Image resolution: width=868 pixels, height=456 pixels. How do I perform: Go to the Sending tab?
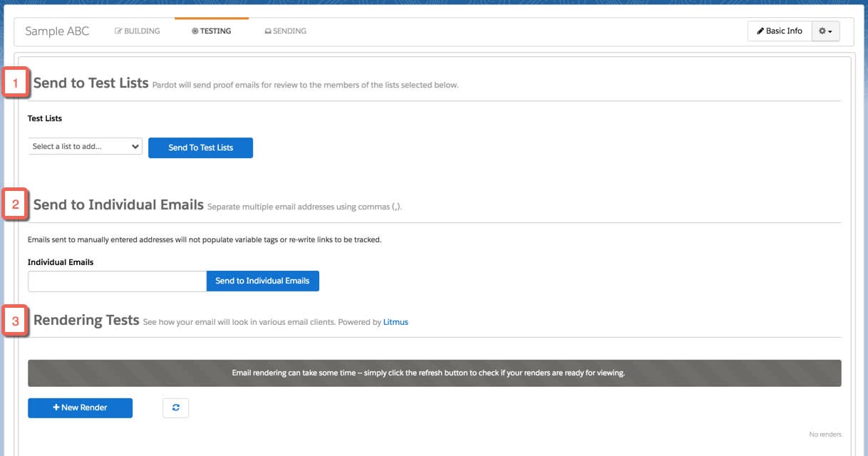[x=285, y=31]
